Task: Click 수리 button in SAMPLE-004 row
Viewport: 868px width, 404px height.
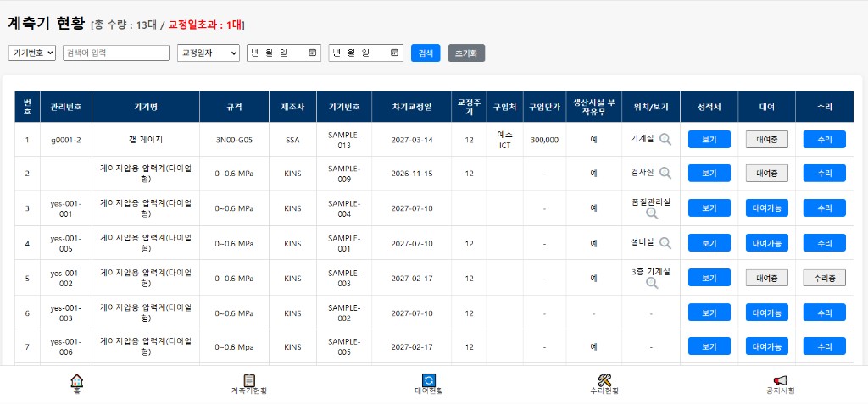Action: (824, 208)
